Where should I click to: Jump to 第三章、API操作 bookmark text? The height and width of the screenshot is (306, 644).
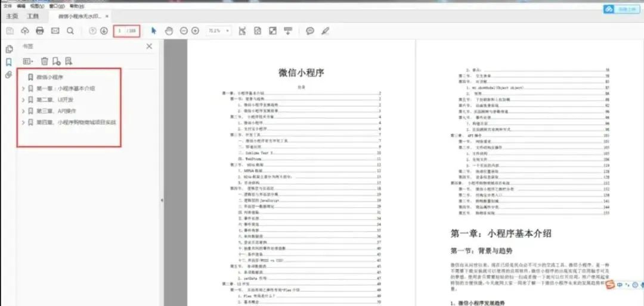[x=56, y=111]
